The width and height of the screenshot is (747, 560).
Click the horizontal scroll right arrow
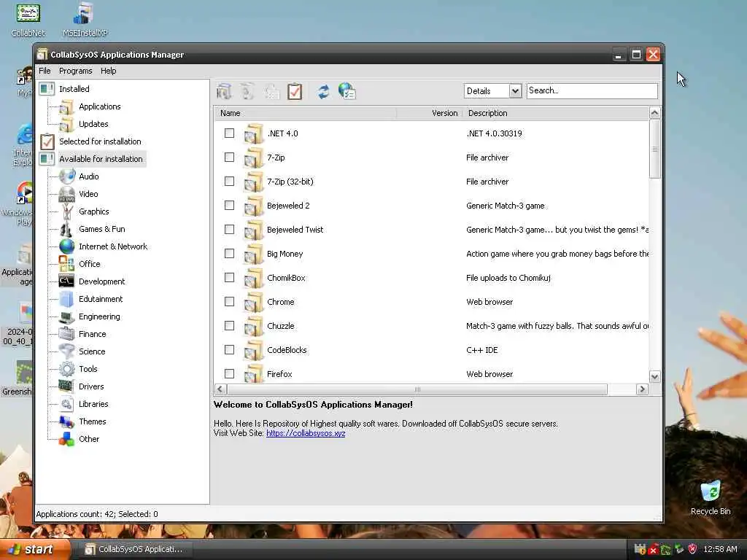tap(642, 389)
